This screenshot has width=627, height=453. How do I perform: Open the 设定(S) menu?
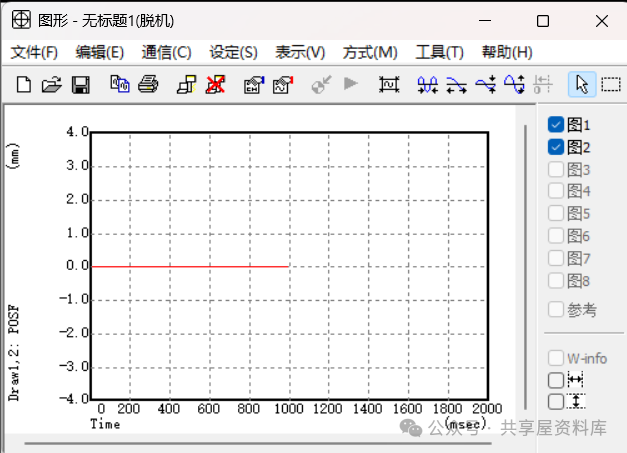pos(234,52)
